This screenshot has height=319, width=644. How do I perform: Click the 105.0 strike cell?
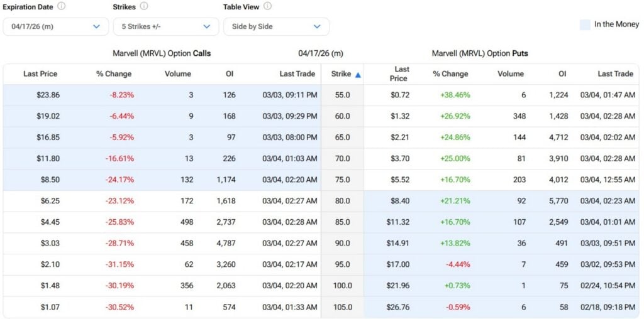click(x=342, y=307)
